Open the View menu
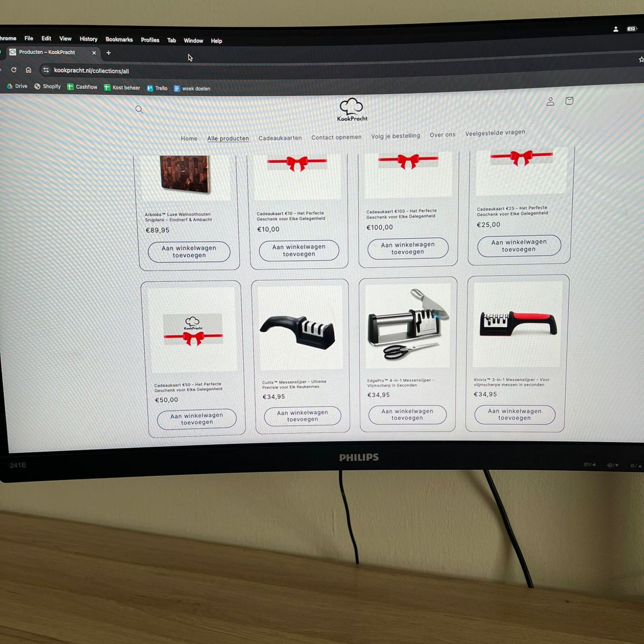 point(65,39)
